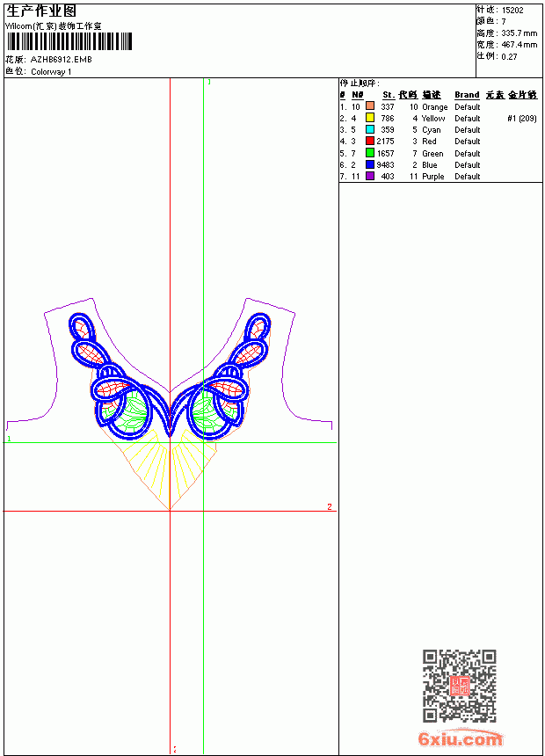Screen dimensions: 545x756
Task: Select the Purple color swatch in row 7
Action: pos(370,176)
